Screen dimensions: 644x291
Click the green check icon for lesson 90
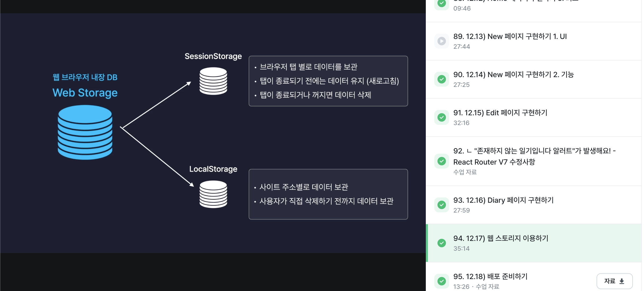441,79
